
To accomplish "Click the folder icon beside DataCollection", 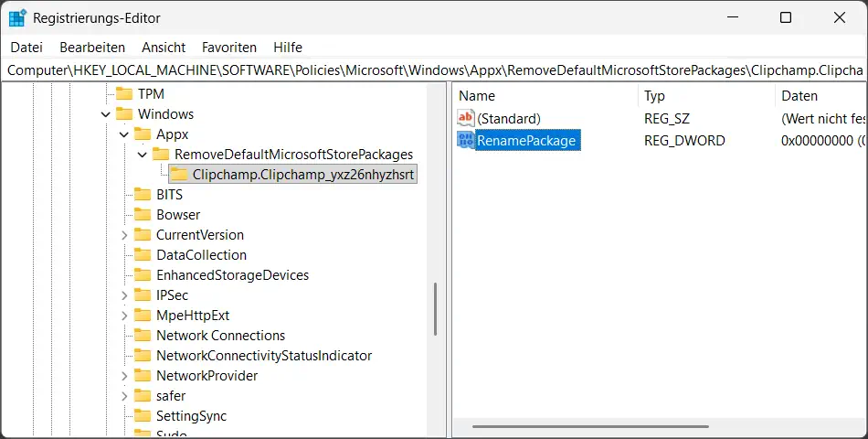I will click(143, 255).
